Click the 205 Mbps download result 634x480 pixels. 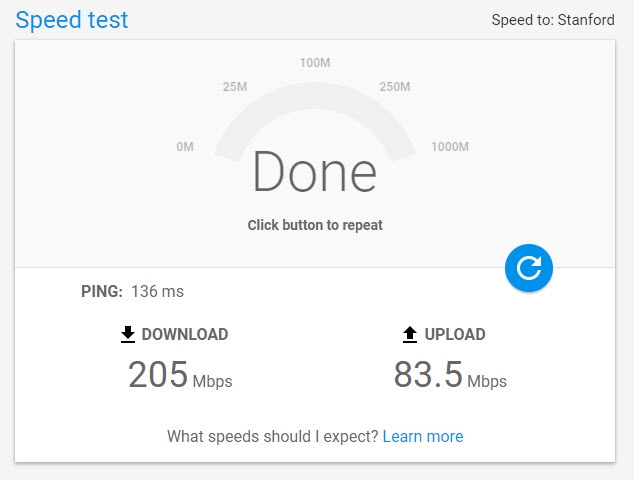click(x=180, y=374)
